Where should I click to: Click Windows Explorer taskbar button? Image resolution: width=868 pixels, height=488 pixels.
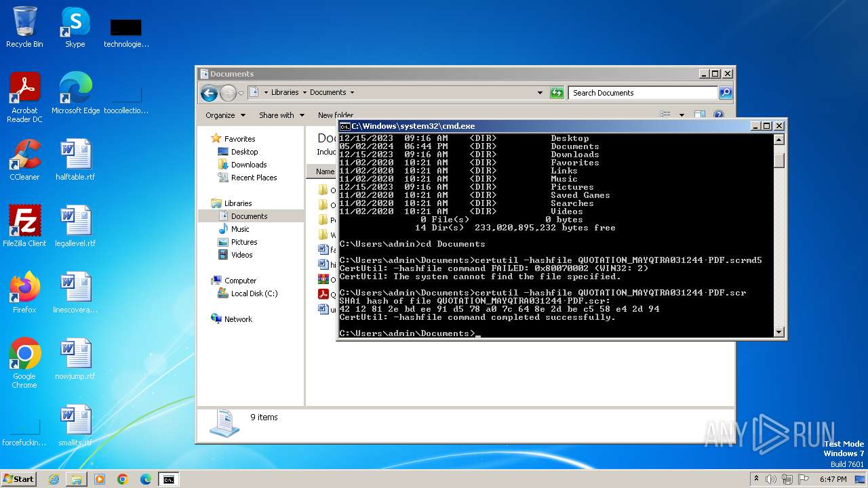[x=77, y=479]
